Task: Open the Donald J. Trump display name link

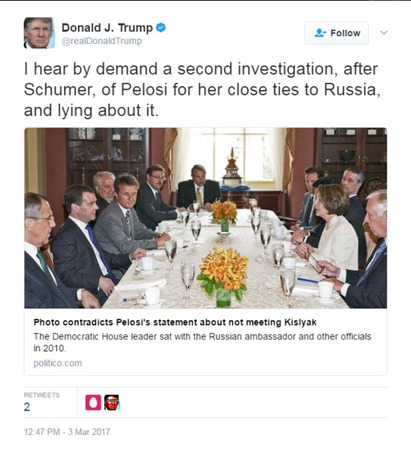Action: pyautogui.click(x=107, y=28)
